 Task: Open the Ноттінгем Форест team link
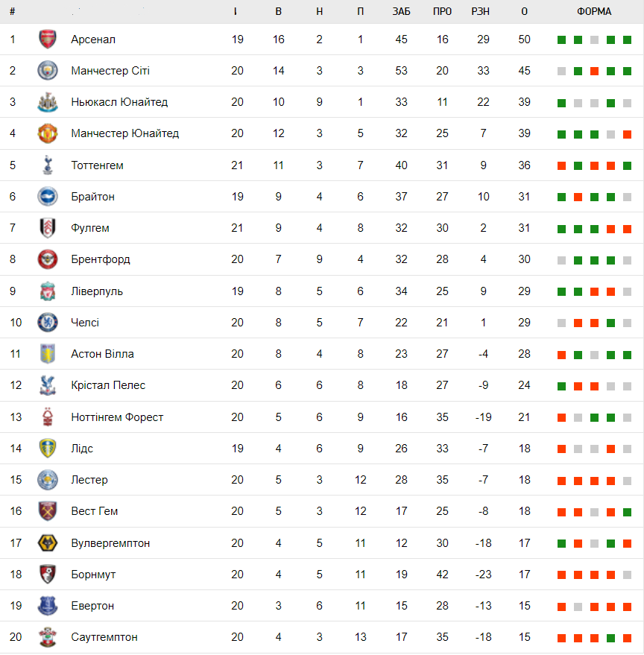117,417
